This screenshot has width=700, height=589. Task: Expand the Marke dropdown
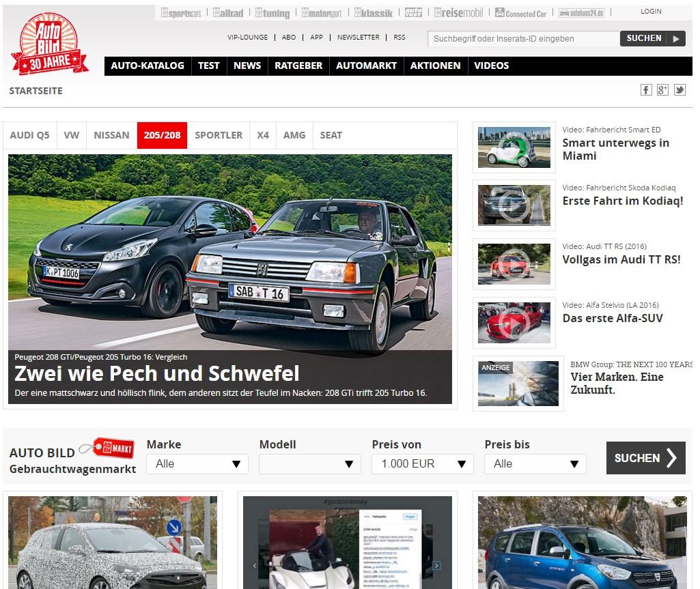197,464
